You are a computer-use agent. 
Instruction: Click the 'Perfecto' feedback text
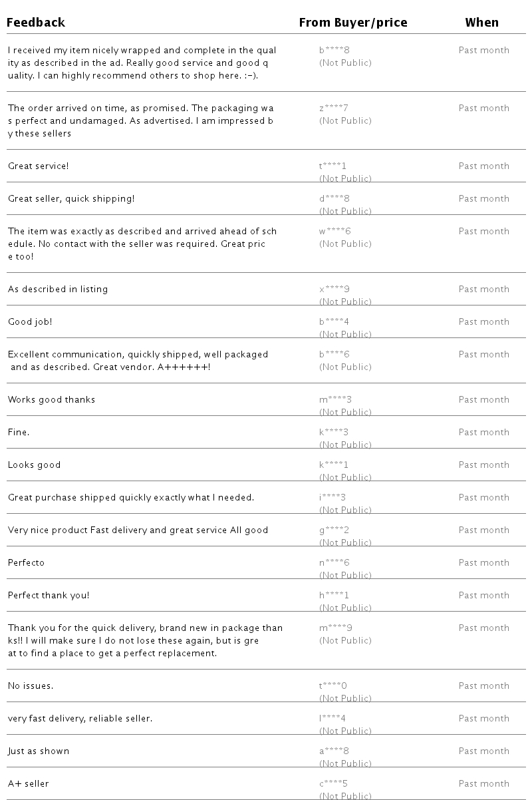tap(27, 562)
